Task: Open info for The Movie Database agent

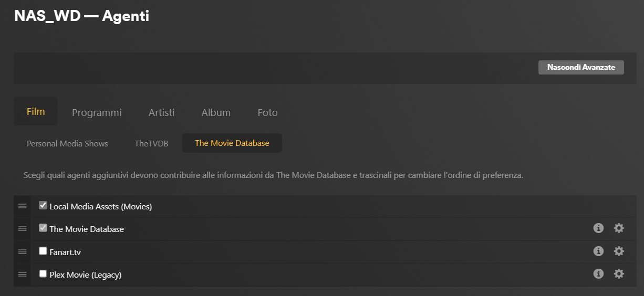Action: (598, 228)
